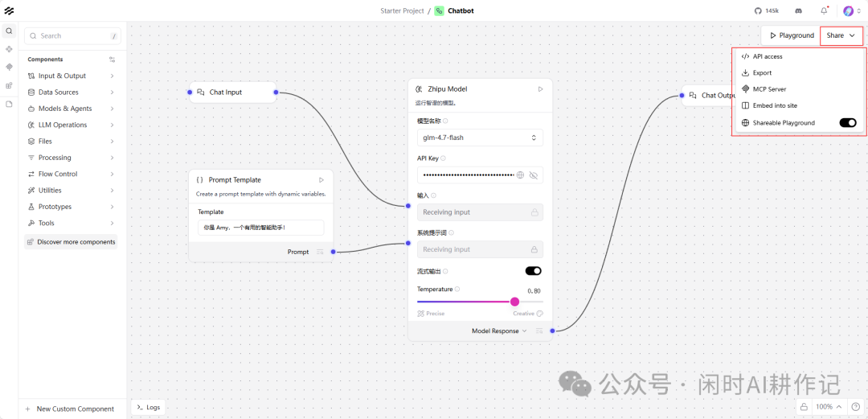Click the info icon beside 模型名称
The height and width of the screenshot is (419, 868).
[445, 121]
